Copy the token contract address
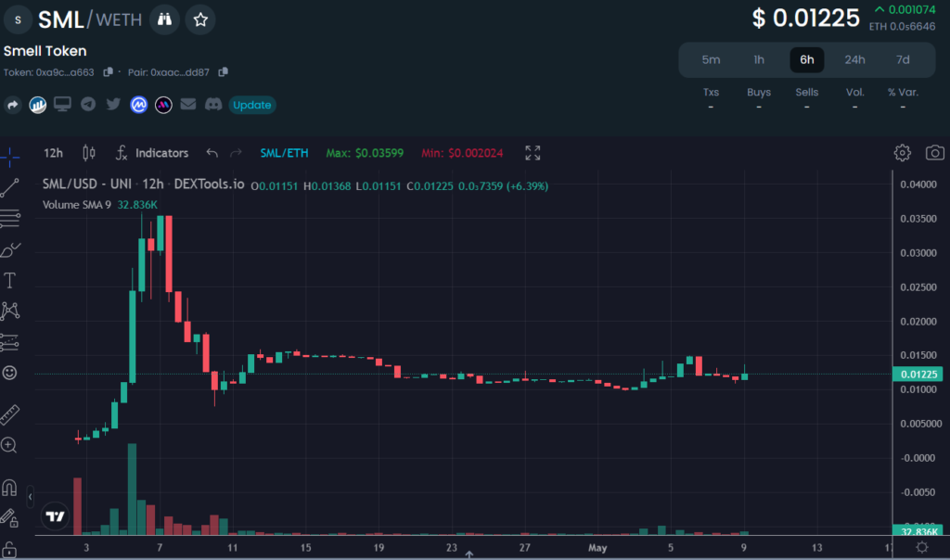 coord(109,72)
